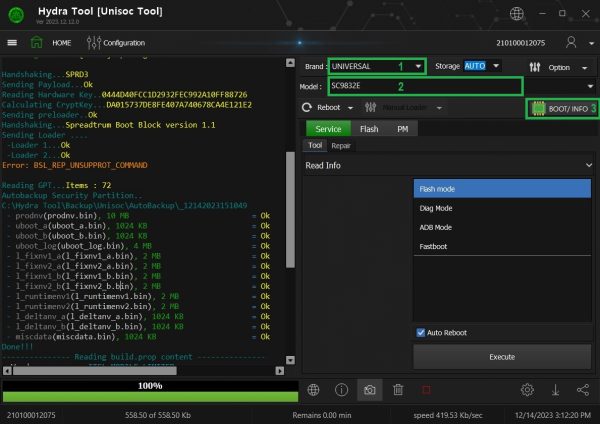Select Diag Mode in the list
The height and width of the screenshot is (424, 600).
[502, 208]
